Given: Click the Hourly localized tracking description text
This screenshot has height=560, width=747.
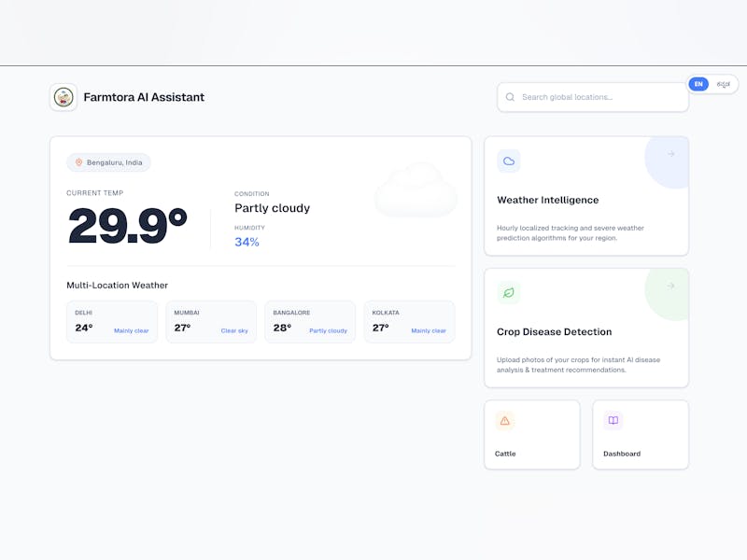Looking at the screenshot, I should (x=571, y=232).
